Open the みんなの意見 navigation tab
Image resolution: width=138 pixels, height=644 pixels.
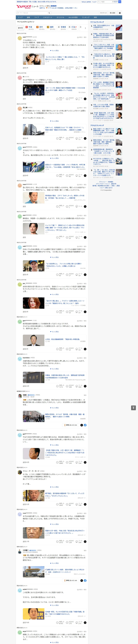pyautogui.click(x=73, y=17)
